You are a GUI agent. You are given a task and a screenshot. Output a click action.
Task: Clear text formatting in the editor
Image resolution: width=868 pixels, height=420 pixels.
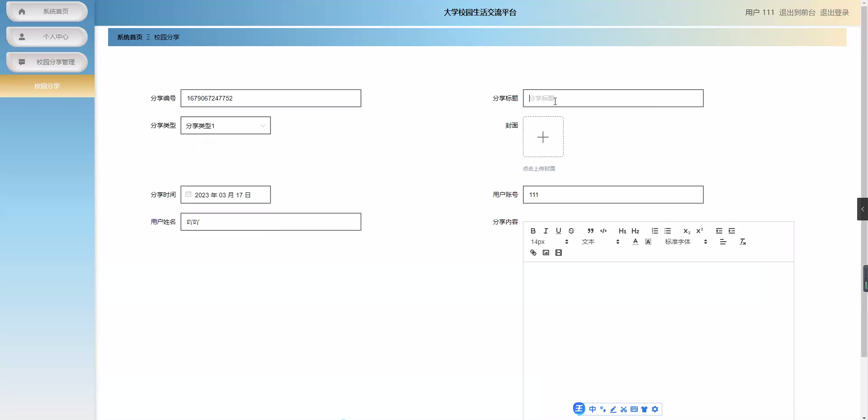743,242
